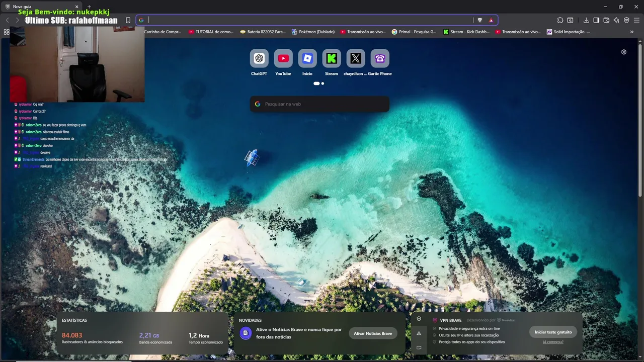Open a new tab with plus button
The height and width of the screenshot is (362, 644).
coord(89,7)
